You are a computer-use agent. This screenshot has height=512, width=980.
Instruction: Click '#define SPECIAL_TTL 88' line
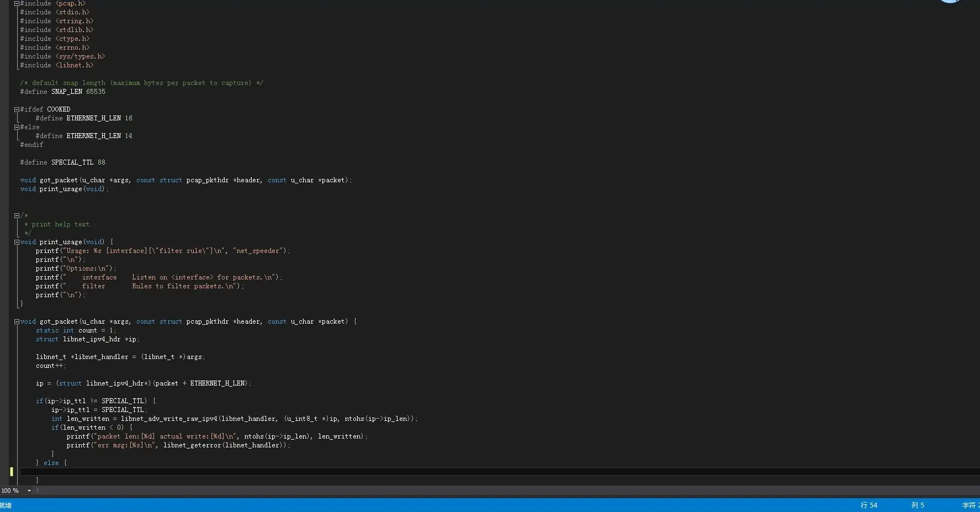(x=63, y=162)
